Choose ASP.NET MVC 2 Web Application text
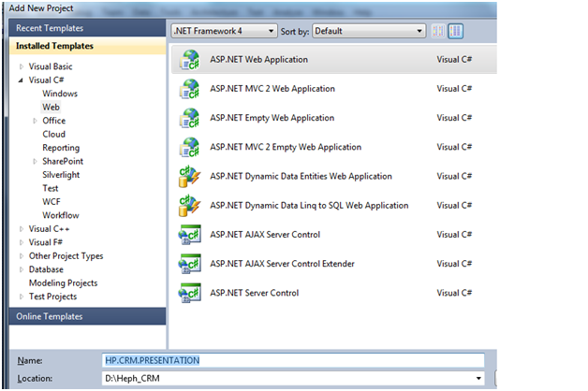 pyautogui.click(x=272, y=89)
